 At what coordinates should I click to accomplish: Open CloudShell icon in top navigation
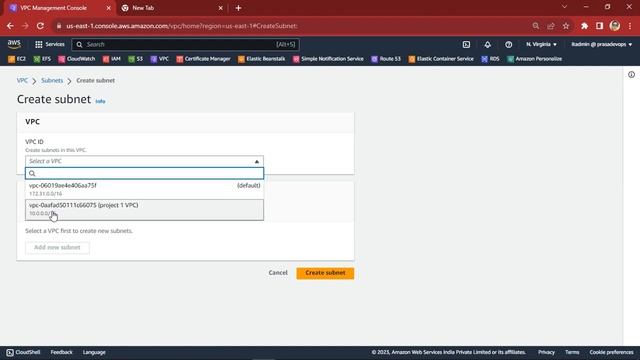click(466, 44)
